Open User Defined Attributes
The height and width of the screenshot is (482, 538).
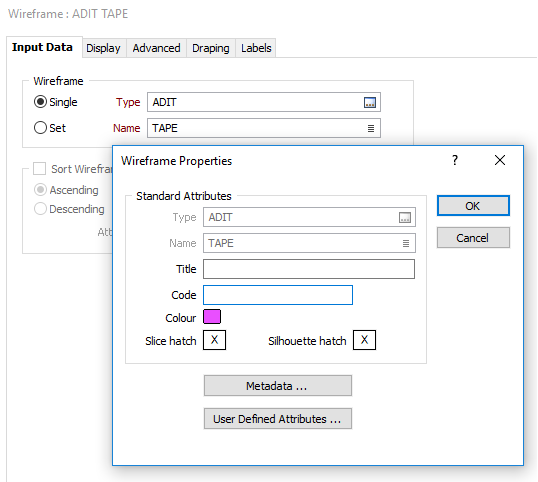(x=278, y=419)
